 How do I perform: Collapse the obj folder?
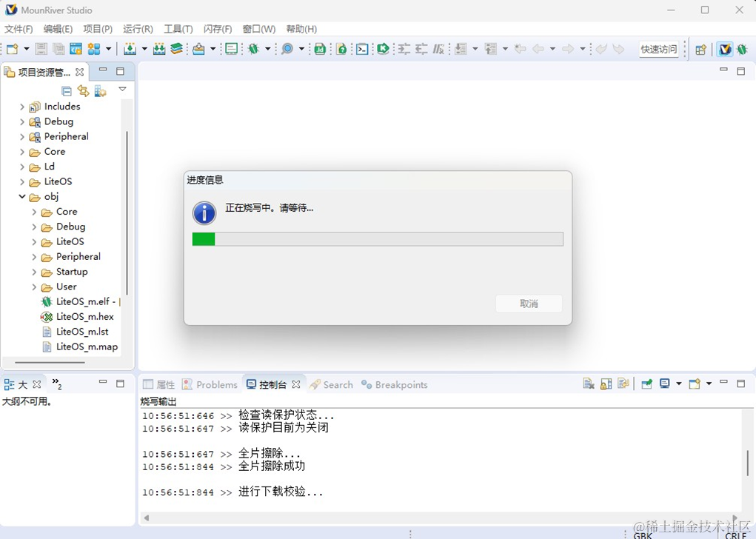click(x=24, y=197)
